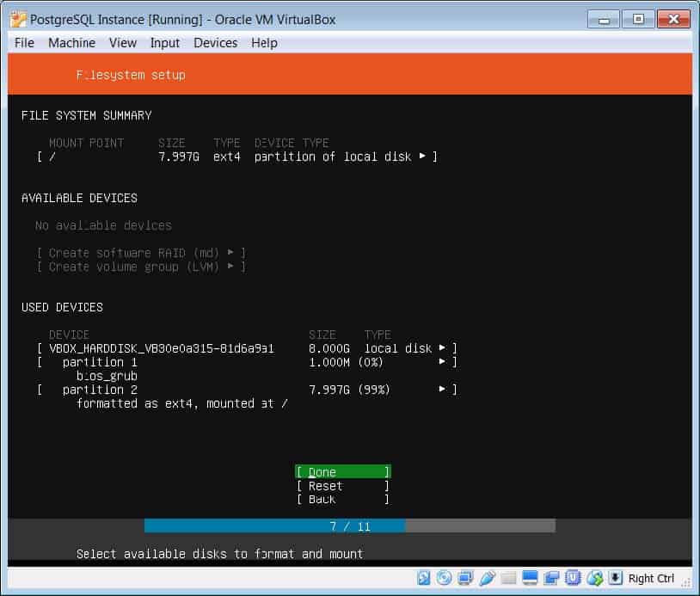Click the bios_grub label
700x596 pixels.
tap(107, 376)
